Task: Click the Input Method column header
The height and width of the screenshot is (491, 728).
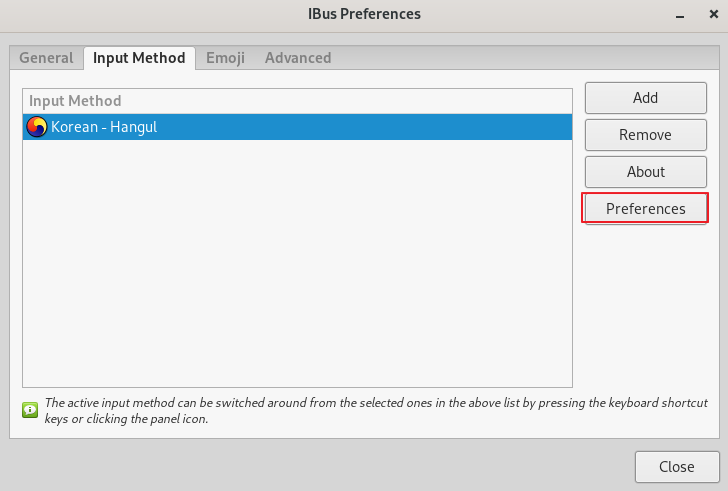Action: point(297,100)
